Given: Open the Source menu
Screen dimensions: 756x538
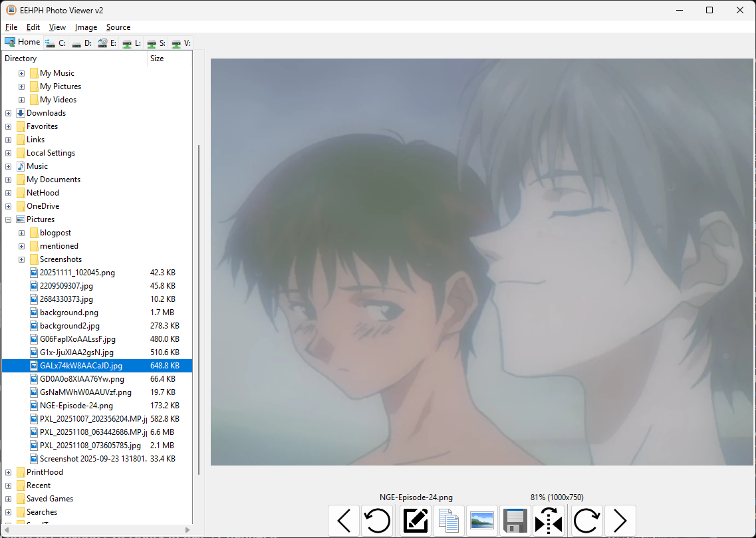Looking at the screenshot, I should click(118, 27).
